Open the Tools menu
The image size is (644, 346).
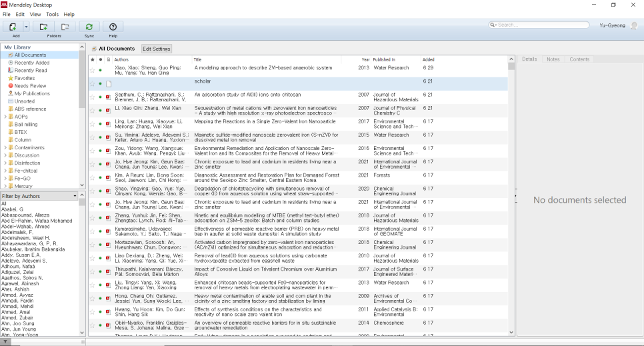coord(53,14)
